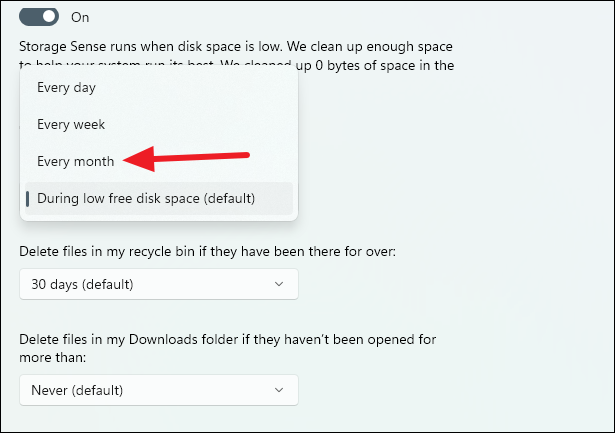Open the "30 days (default)" recycle bin dropdown

[158, 285]
